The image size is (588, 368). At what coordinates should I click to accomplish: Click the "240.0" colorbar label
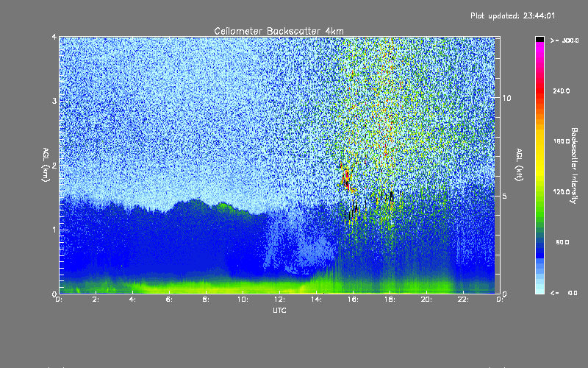(x=562, y=91)
